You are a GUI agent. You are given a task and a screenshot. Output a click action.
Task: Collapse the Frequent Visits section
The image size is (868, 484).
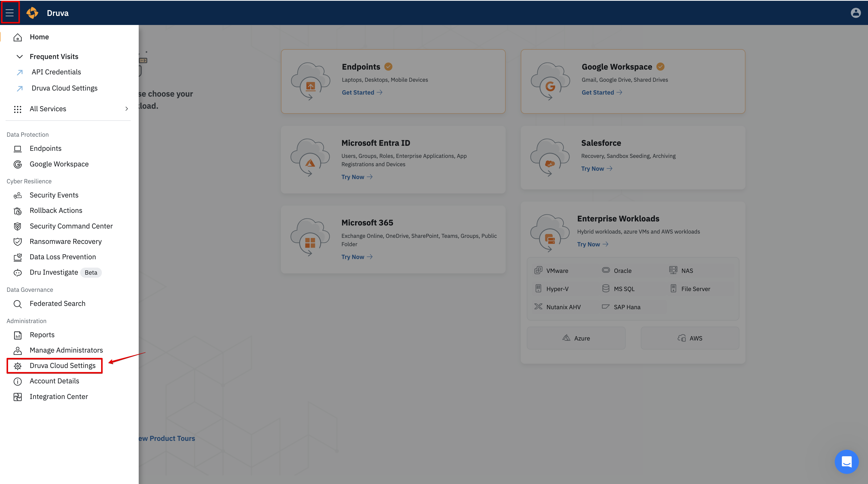coord(19,57)
